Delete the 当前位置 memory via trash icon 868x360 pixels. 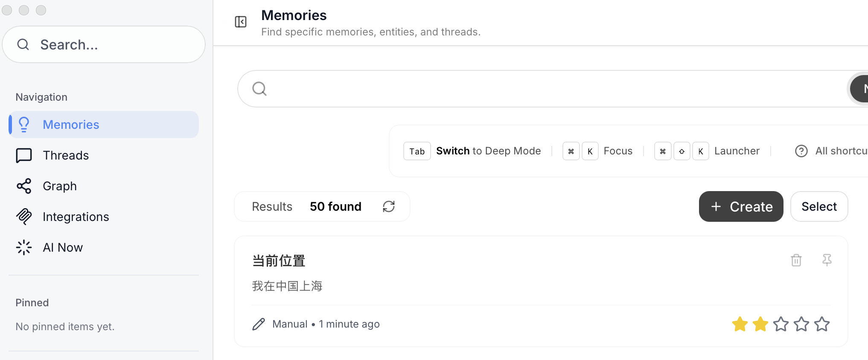[x=796, y=260]
